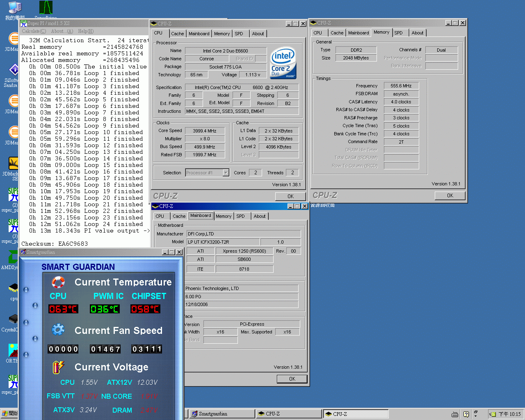Open the Start button on the taskbar

[x=9, y=413]
